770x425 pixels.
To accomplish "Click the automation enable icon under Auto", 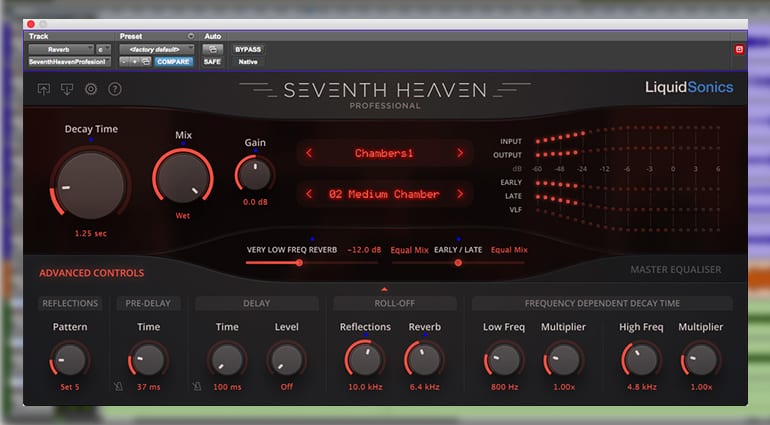I will click(x=213, y=49).
